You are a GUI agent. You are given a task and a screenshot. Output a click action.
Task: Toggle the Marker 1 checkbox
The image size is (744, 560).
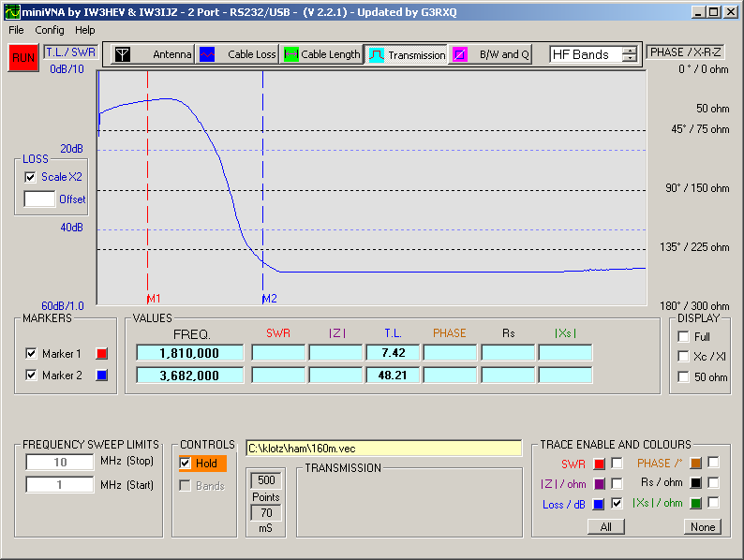[31, 353]
